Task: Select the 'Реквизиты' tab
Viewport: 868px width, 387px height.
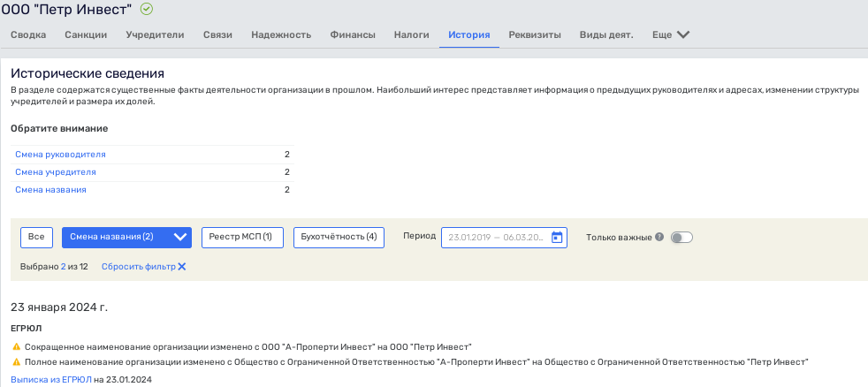Action: [x=535, y=35]
